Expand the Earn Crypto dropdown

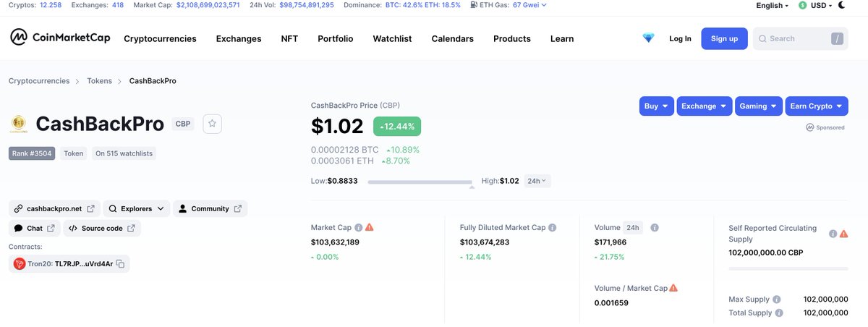pyautogui.click(x=817, y=106)
